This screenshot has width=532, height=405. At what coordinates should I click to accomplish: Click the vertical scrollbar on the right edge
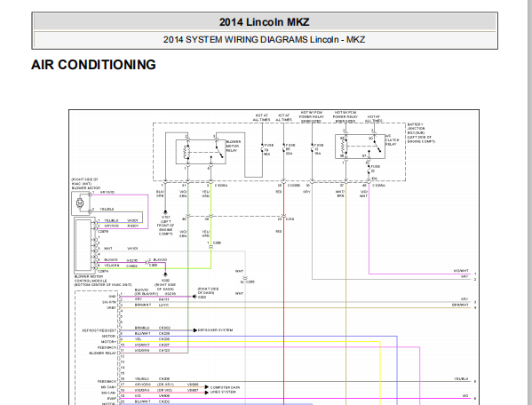tap(529, 202)
